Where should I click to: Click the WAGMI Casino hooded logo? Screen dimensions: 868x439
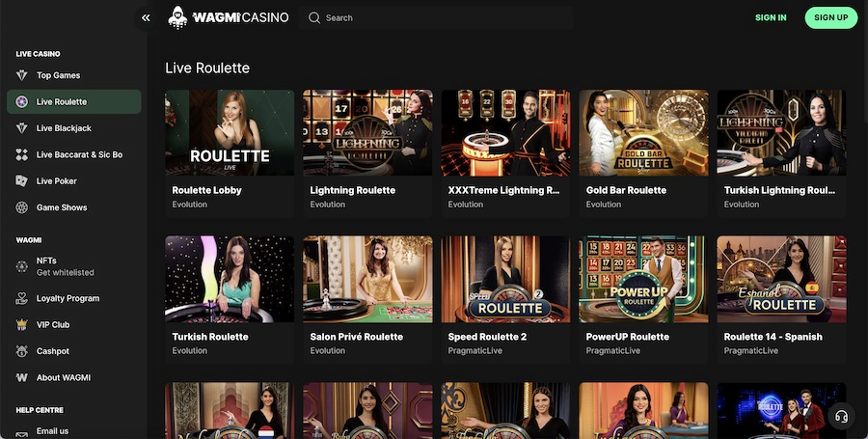[x=177, y=17]
